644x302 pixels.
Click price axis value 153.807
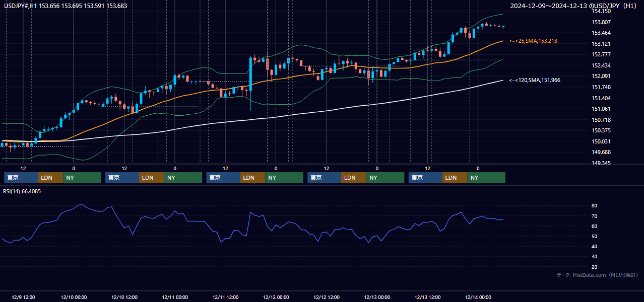coord(601,22)
